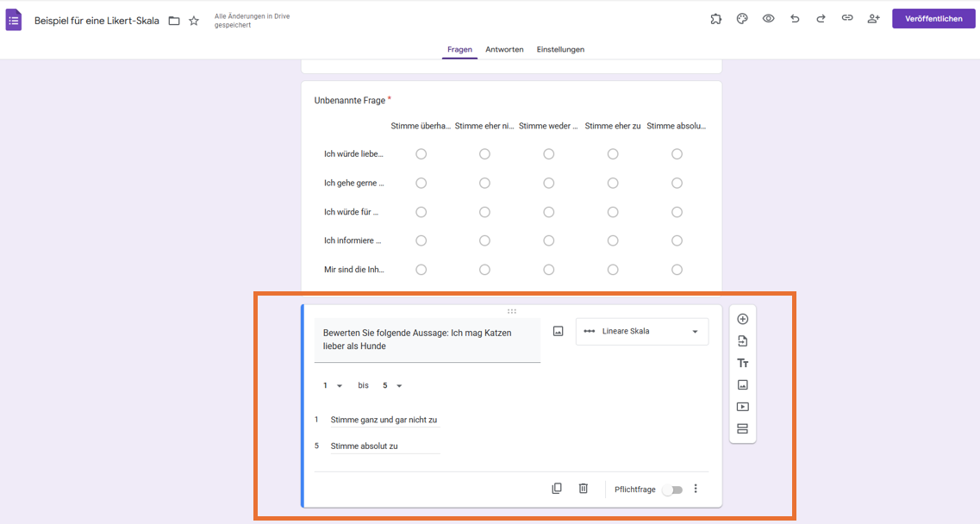Switch to the Einstellungen tab
Screen dimensions: 980x524
click(x=560, y=49)
